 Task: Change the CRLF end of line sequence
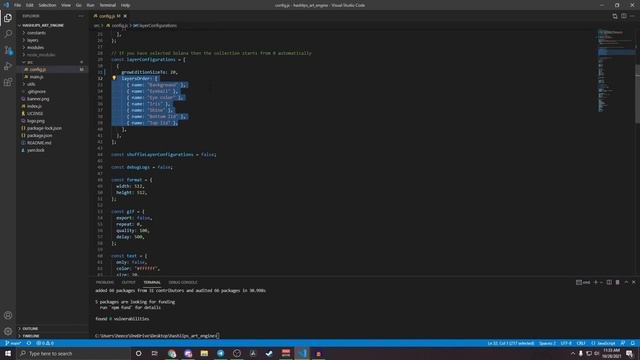click(x=581, y=343)
